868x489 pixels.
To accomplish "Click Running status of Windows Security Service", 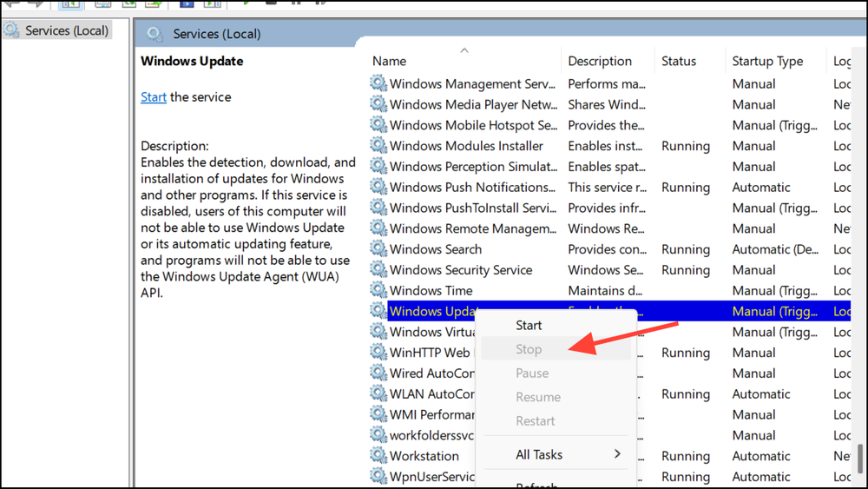I will [686, 270].
